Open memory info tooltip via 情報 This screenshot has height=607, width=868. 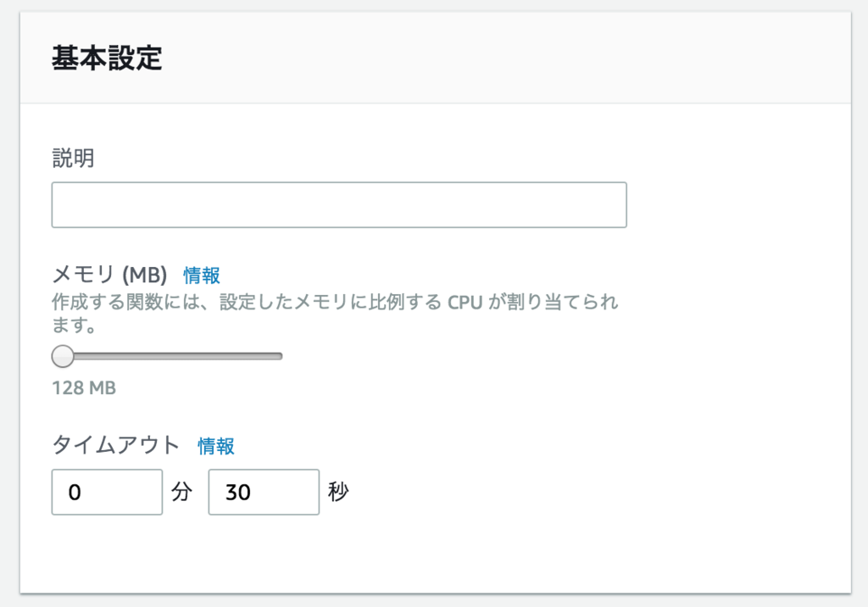tap(201, 275)
